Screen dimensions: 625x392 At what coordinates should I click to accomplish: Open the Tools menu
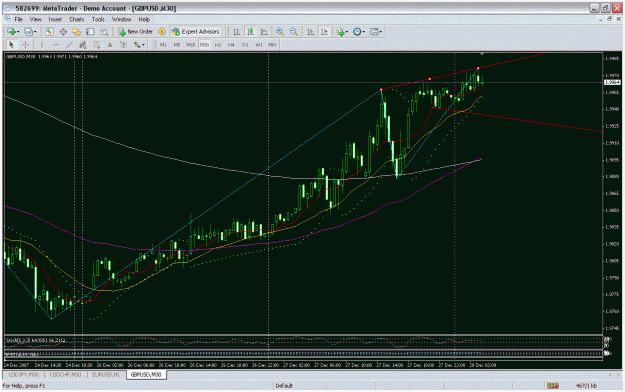[98, 19]
